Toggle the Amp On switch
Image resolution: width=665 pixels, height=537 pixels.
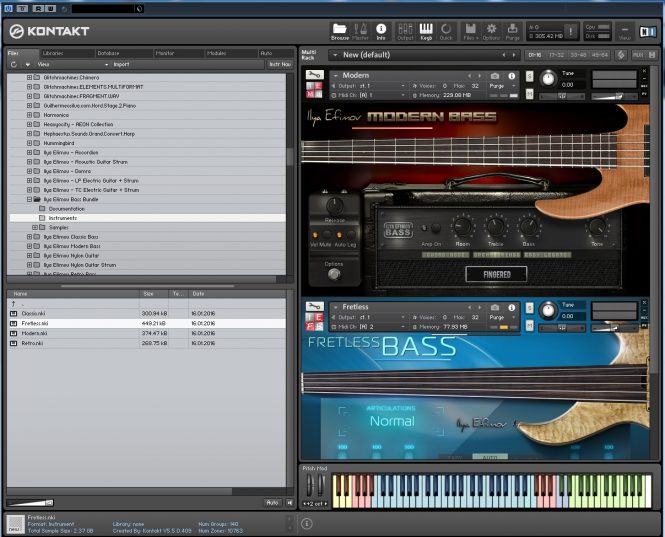(436, 228)
